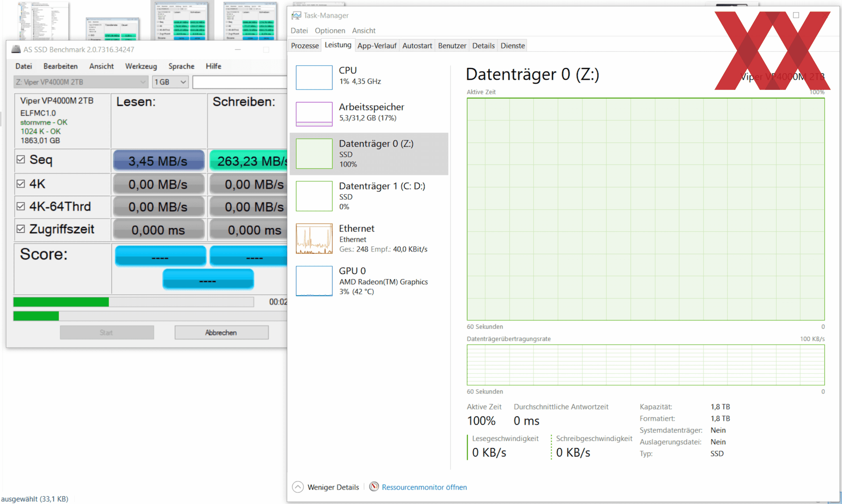842x504 pixels.
Task: Click the Datenträgerübertragungsrate graph
Action: click(646, 365)
